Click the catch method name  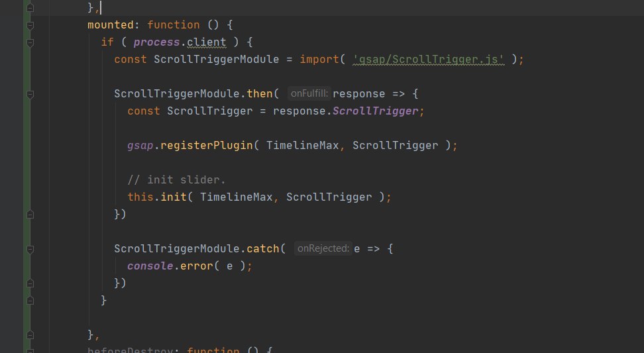tap(263, 249)
